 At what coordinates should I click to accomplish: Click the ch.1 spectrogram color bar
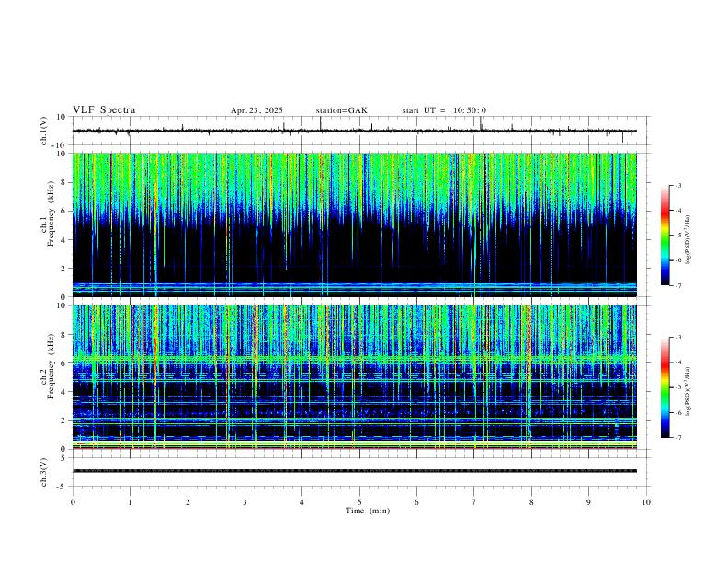tap(665, 236)
